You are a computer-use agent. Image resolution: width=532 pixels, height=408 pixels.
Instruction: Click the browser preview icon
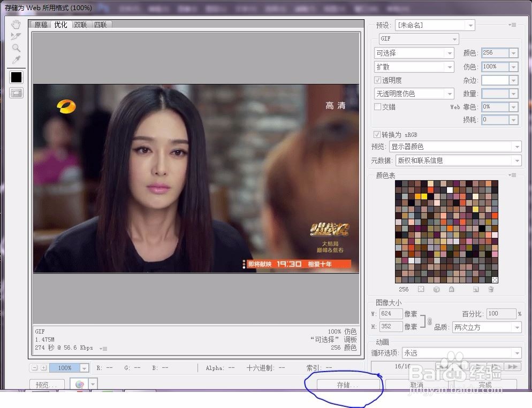tap(79, 384)
